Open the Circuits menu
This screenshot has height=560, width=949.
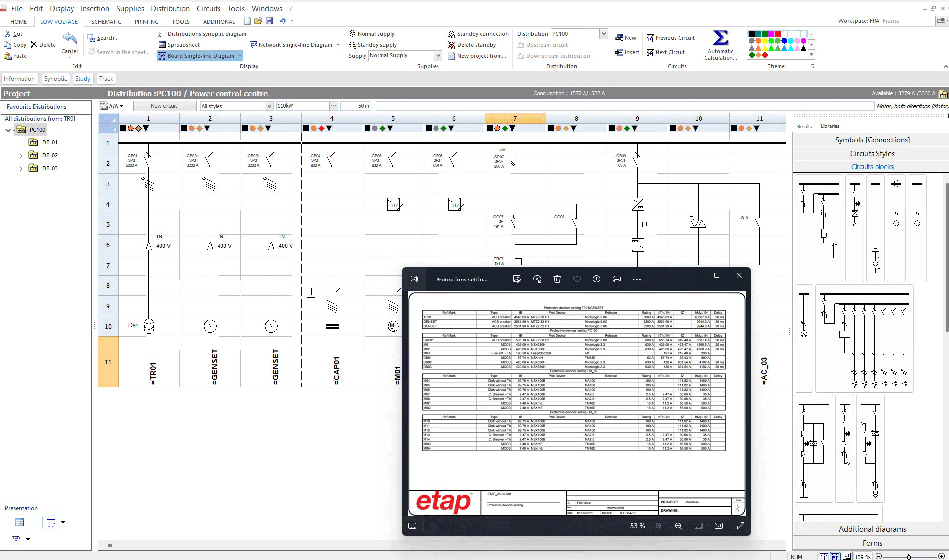pyautogui.click(x=208, y=9)
